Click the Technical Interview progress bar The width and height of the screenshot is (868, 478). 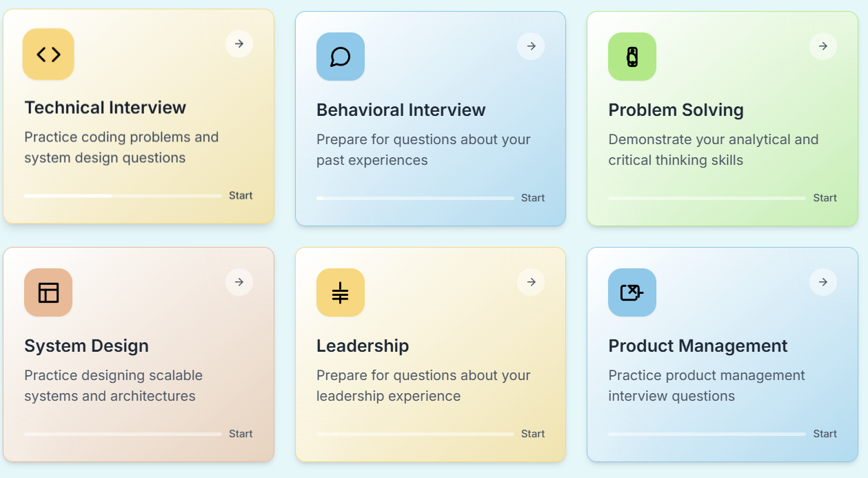(x=122, y=195)
